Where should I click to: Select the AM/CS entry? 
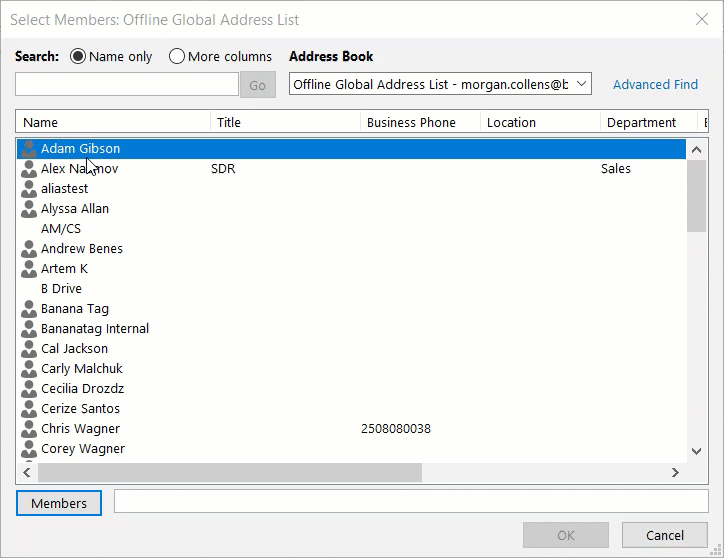(351, 229)
